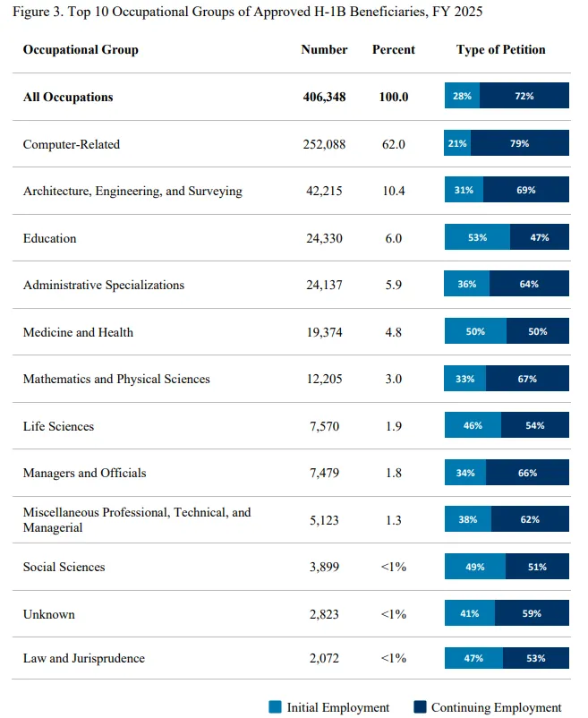Click the Figure 3 title text
This screenshot has height=718, width=588.
click(248, 12)
